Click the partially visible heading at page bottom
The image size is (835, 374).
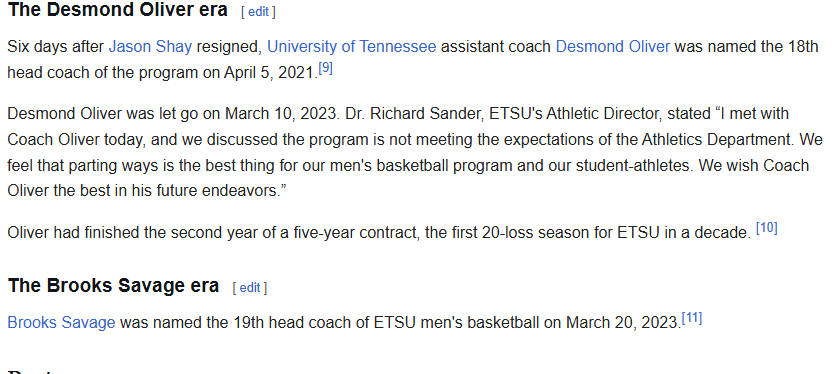(33, 371)
